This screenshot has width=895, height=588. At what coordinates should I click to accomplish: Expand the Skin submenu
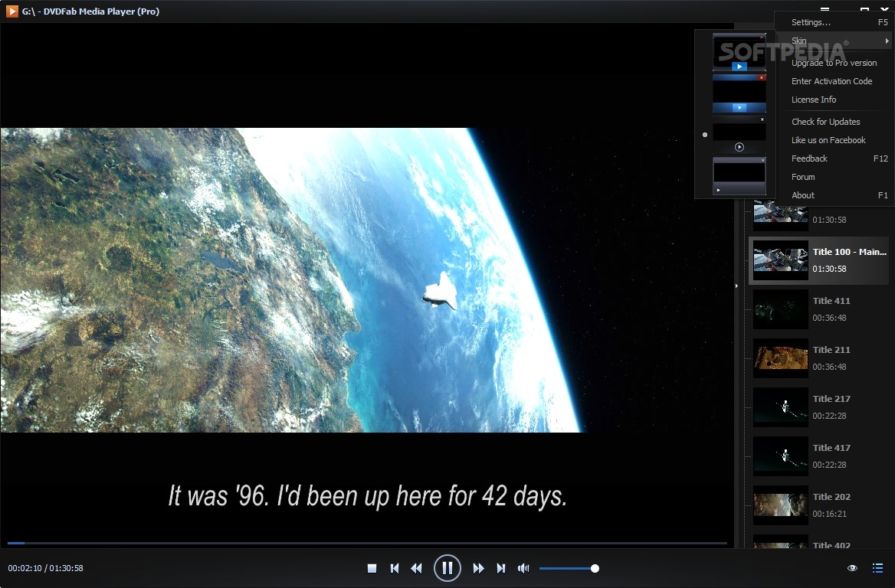tap(834, 41)
